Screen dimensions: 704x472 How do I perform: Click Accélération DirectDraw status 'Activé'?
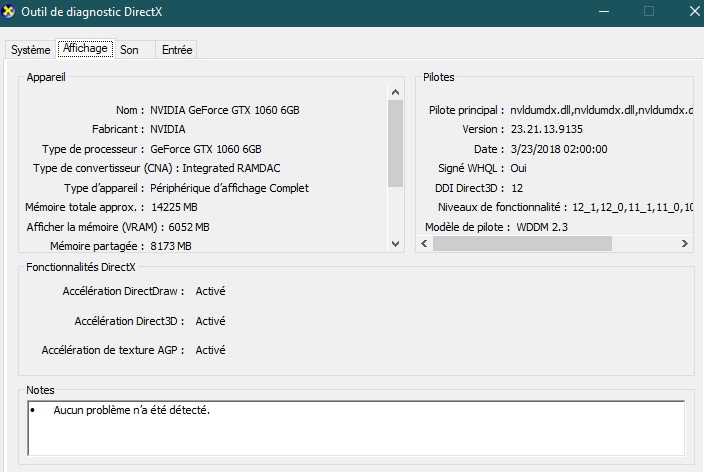(210, 291)
